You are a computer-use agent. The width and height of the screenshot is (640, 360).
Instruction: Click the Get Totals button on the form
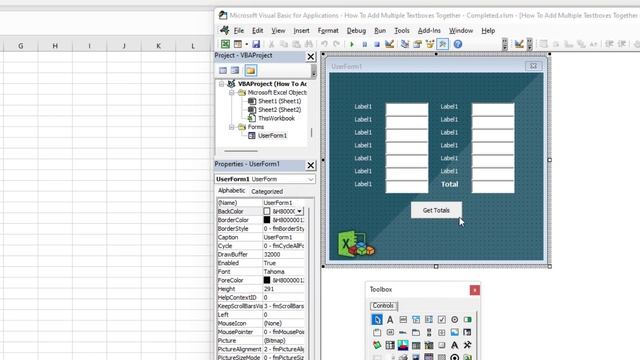tap(436, 210)
